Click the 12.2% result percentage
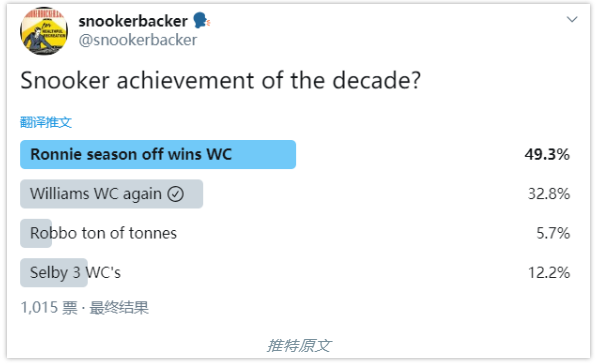This screenshot has width=596, height=364. click(549, 273)
